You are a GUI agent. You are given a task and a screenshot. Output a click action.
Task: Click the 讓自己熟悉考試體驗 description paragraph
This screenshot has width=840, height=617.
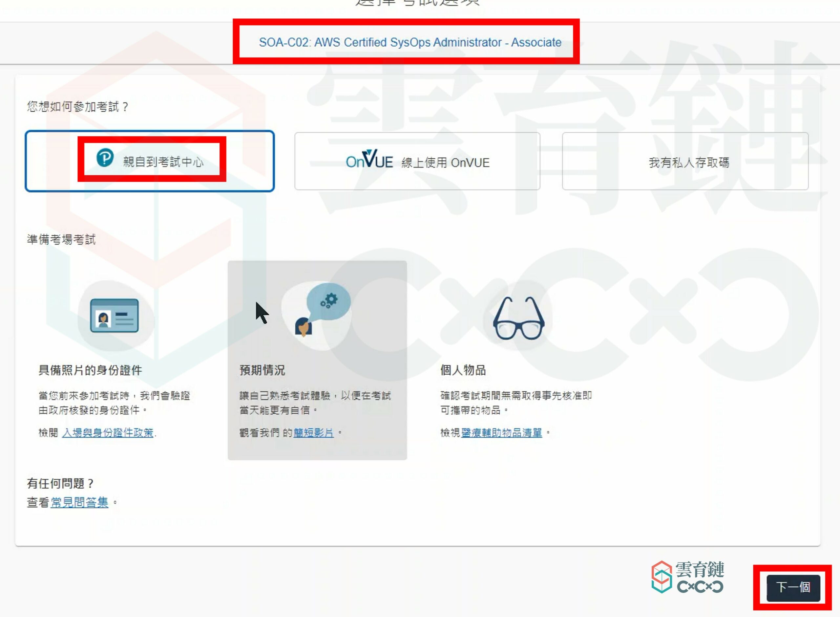tap(315, 403)
